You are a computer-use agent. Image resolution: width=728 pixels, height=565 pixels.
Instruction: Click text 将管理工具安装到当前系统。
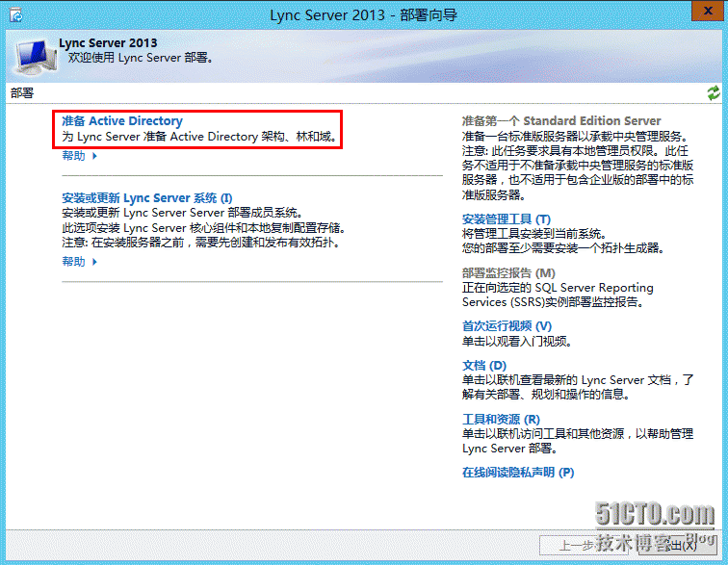click(533, 234)
